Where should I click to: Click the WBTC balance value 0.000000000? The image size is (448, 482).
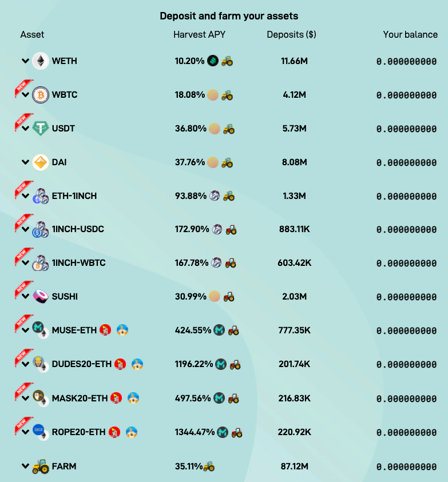tap(406, 95)
